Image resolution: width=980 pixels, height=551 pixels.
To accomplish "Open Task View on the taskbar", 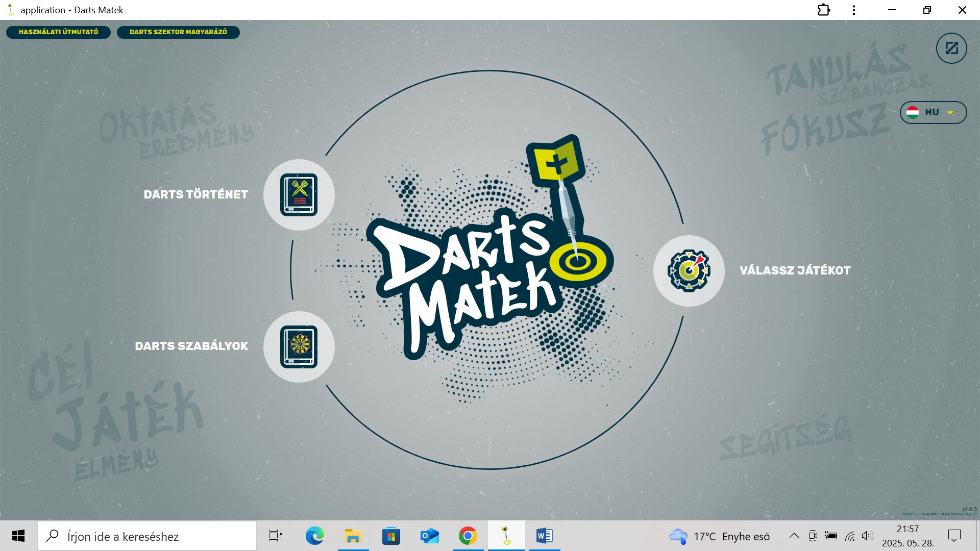I will tap(276, 536).
